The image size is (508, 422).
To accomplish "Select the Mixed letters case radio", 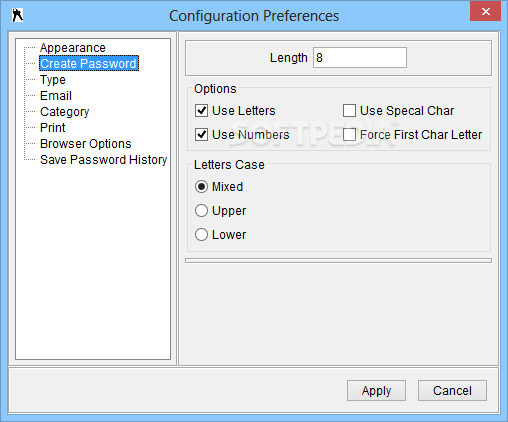I will coord(201,187).
